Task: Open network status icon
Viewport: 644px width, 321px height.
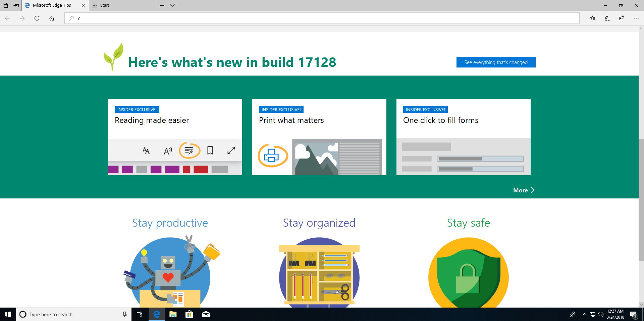Action: pyautogui.click(x=593, y=315)
